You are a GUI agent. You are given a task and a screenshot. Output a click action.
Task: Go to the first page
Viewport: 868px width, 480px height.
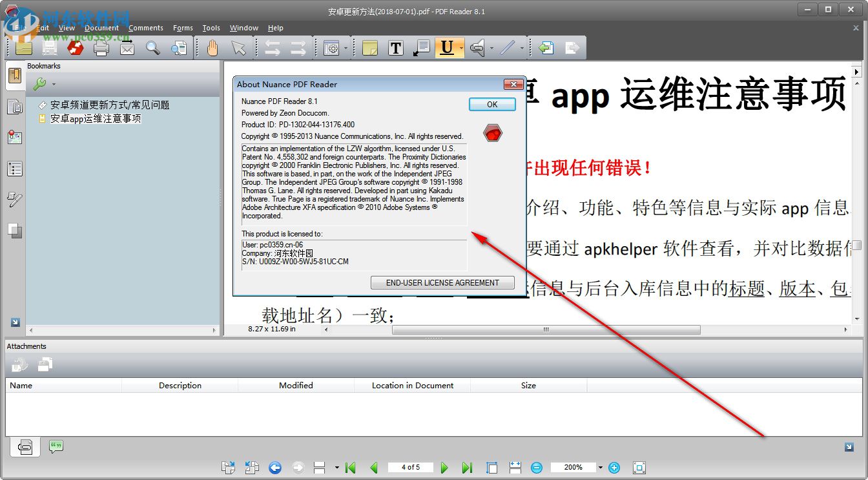coord(351,467)
